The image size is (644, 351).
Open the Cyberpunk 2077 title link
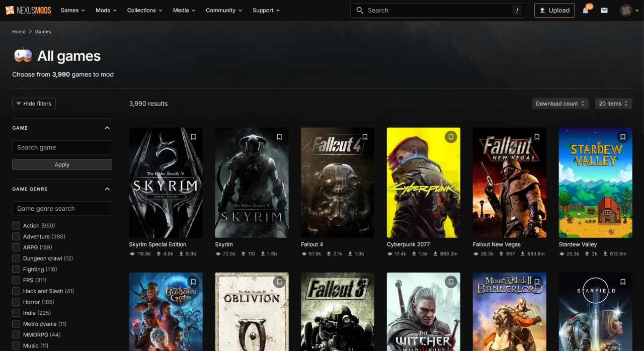[x=408, y=244]
